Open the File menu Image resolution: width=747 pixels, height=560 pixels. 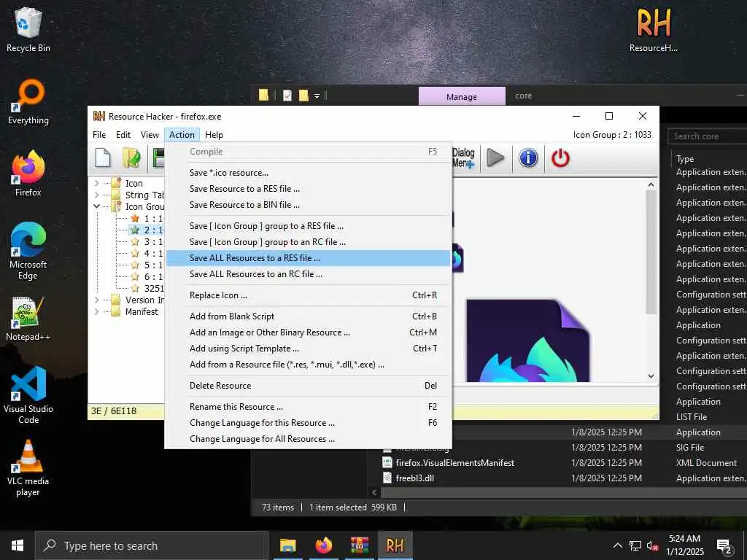point(99,135)
